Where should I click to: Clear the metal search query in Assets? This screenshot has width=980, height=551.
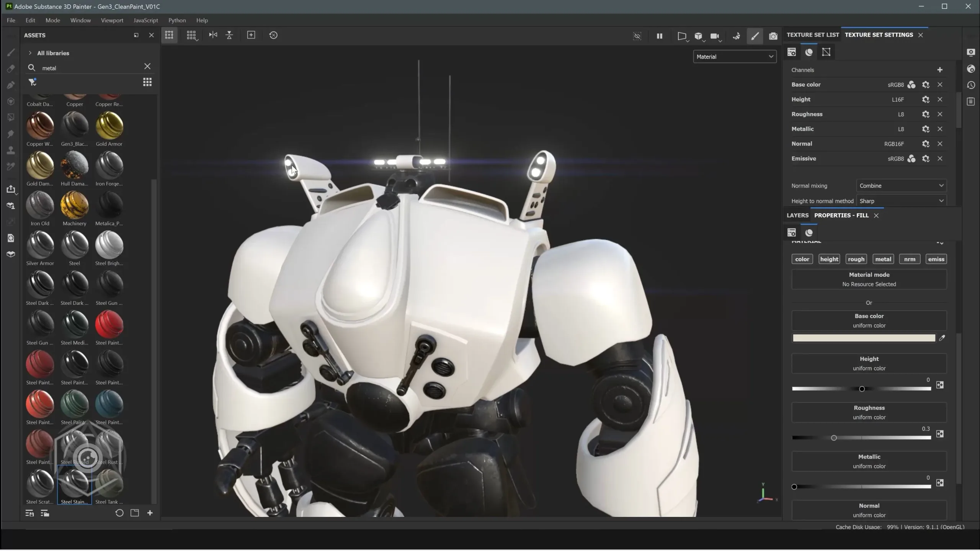[147, 66]
